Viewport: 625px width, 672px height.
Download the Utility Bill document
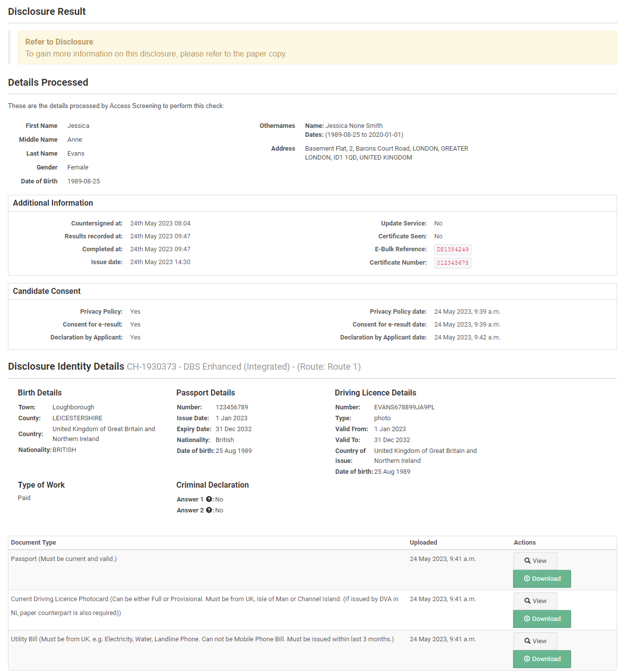coord(542,659)
